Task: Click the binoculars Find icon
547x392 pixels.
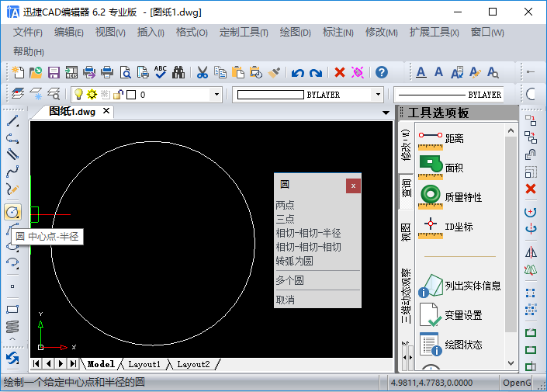Action: click(x=178, y=72)
